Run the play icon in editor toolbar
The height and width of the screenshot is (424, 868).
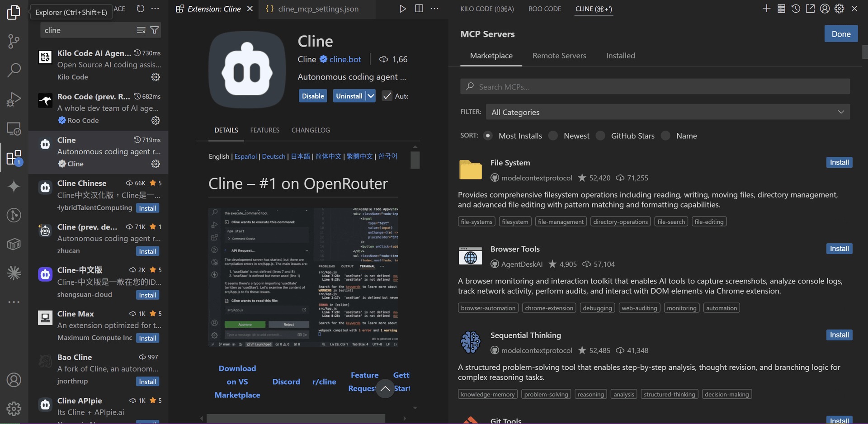(402, 9)
